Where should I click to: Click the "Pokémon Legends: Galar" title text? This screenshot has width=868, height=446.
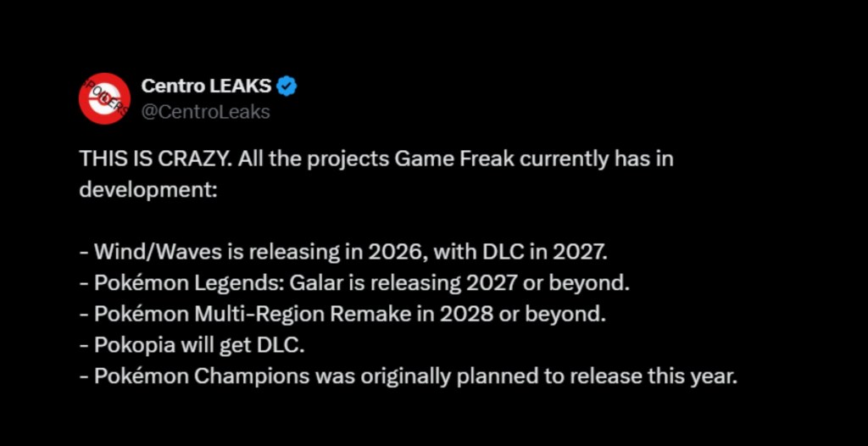point(217,282)
